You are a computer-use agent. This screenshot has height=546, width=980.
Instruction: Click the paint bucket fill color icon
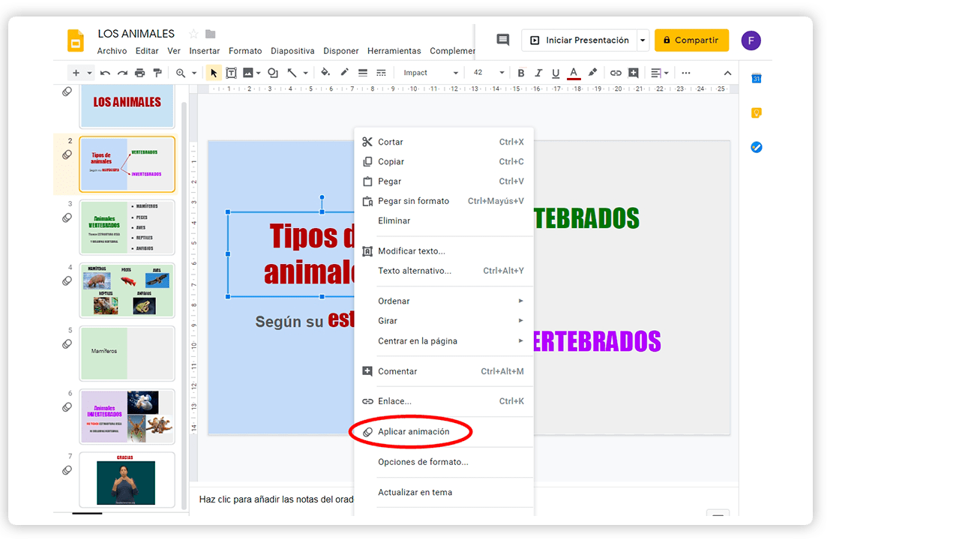[325, 73]
